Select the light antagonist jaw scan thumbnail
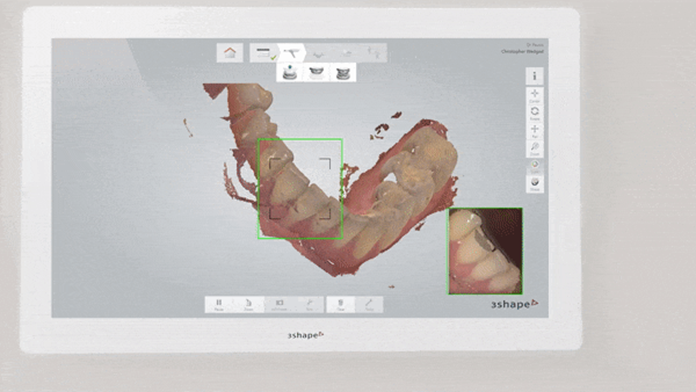The width and height of the screenshot is (696, 392). [316, 72]
